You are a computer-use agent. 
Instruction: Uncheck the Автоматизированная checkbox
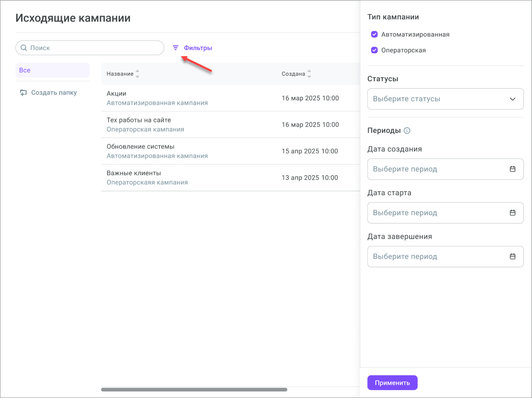(374, 35)
